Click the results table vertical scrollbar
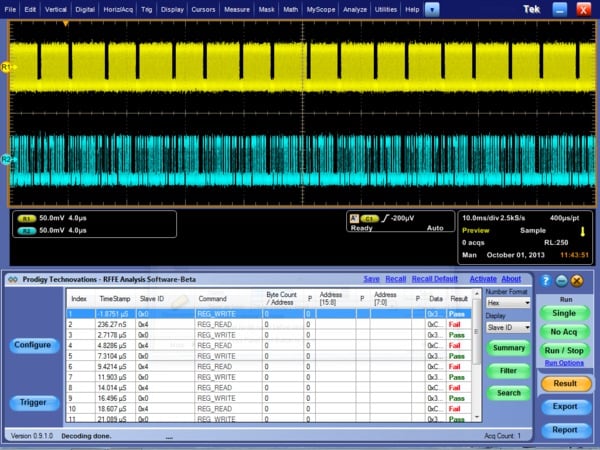The image size is (600, 450). (476, 355)
